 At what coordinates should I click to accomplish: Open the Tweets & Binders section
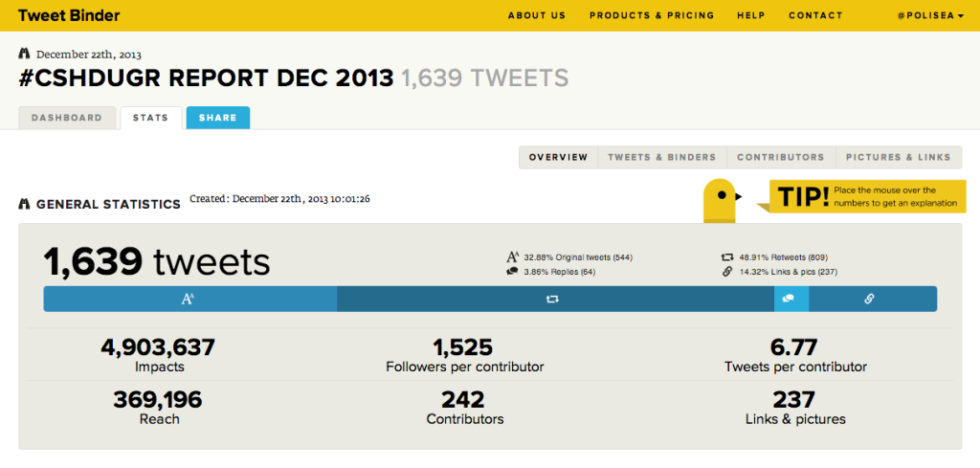pyautogui.click(x=662, y=158)
